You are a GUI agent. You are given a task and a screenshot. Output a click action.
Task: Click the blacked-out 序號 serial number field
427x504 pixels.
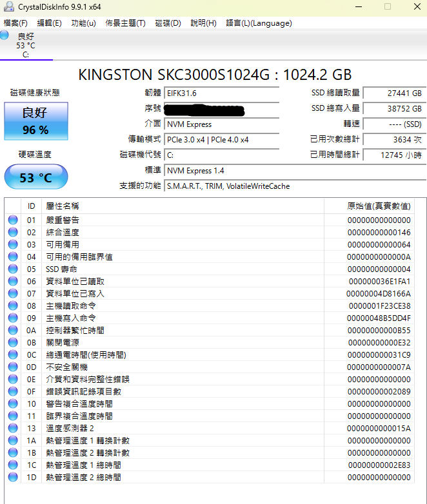(x=222, y=109)
